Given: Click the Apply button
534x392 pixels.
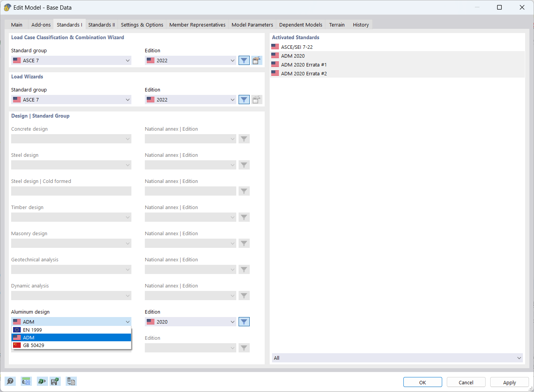Looking at the screenshot, I should (509, 382).
